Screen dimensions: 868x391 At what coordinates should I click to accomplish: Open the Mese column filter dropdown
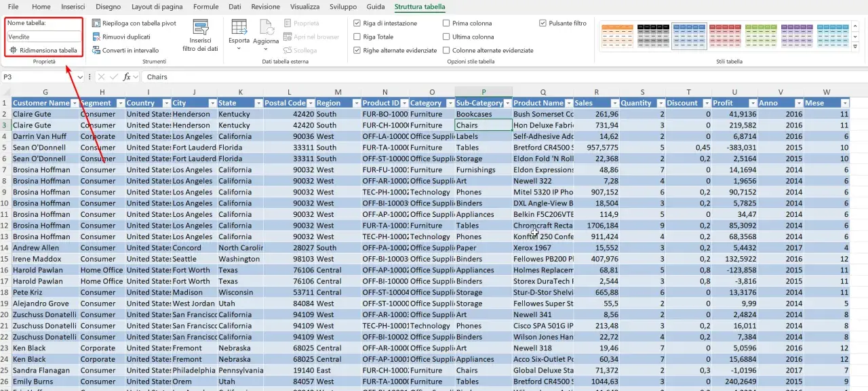coord(844,103)
